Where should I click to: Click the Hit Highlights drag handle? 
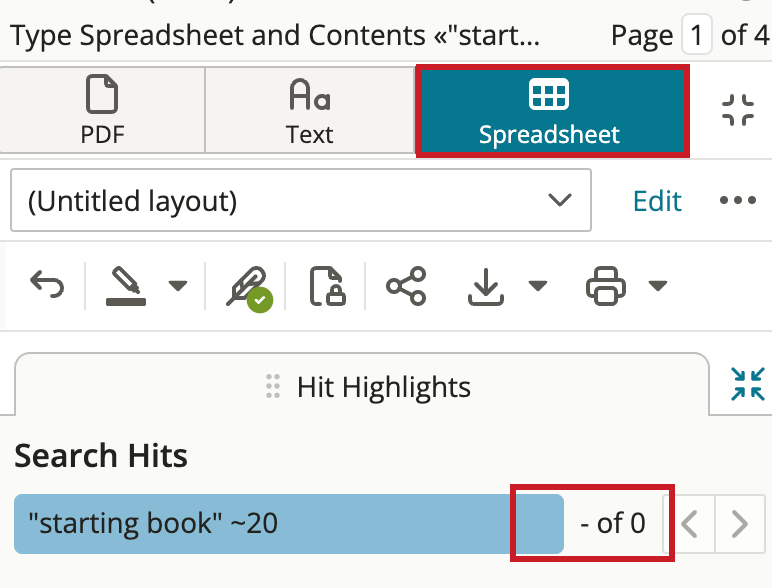click(x=273, y=386)
